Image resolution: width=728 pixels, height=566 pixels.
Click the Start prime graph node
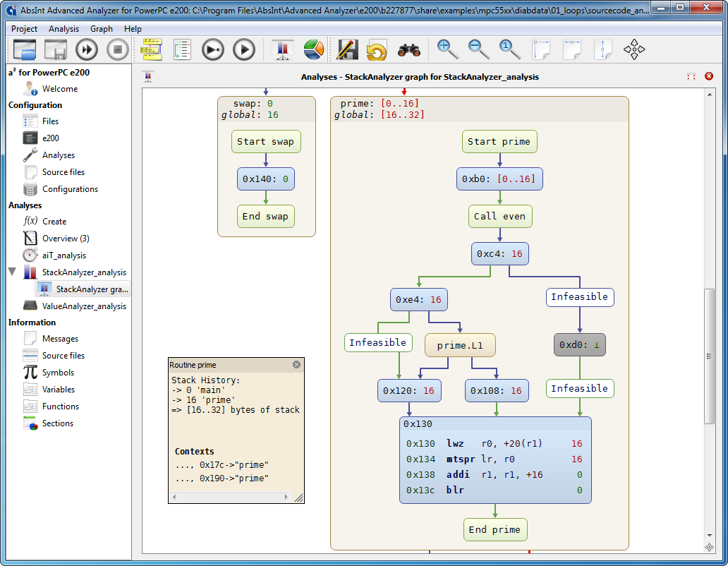499,142
